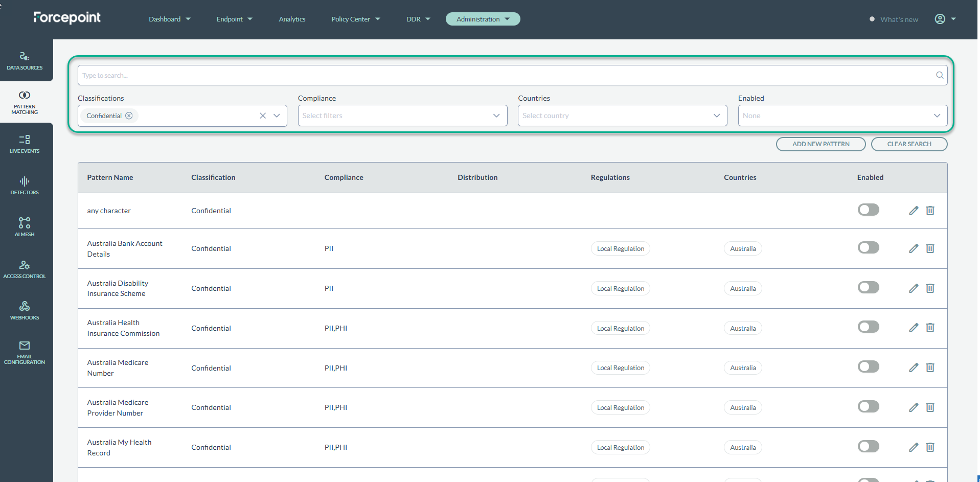Edit Australia Medicare Provider Number pattern
980x482 pixels.
click(914, 407)
